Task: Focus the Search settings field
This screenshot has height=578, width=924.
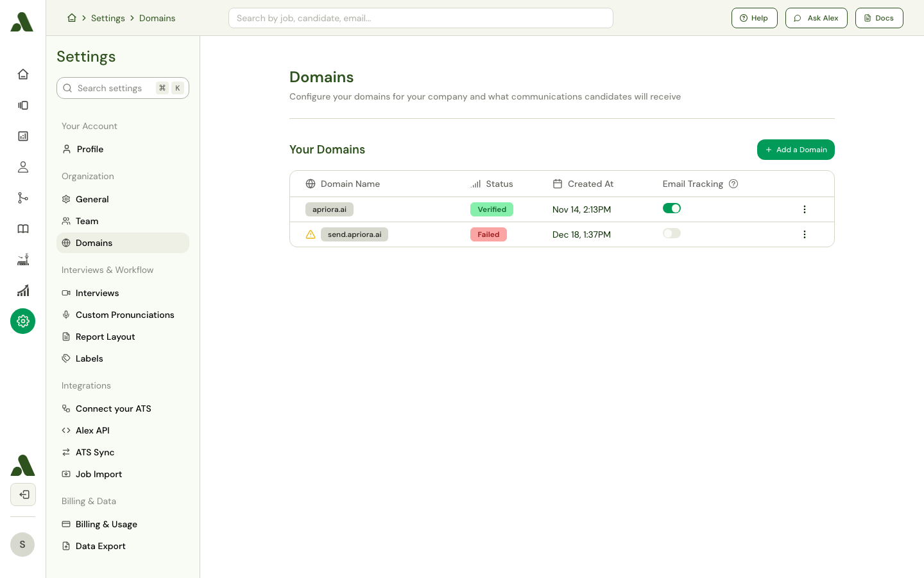Action: pyautogui.click(x=123, y=88)
